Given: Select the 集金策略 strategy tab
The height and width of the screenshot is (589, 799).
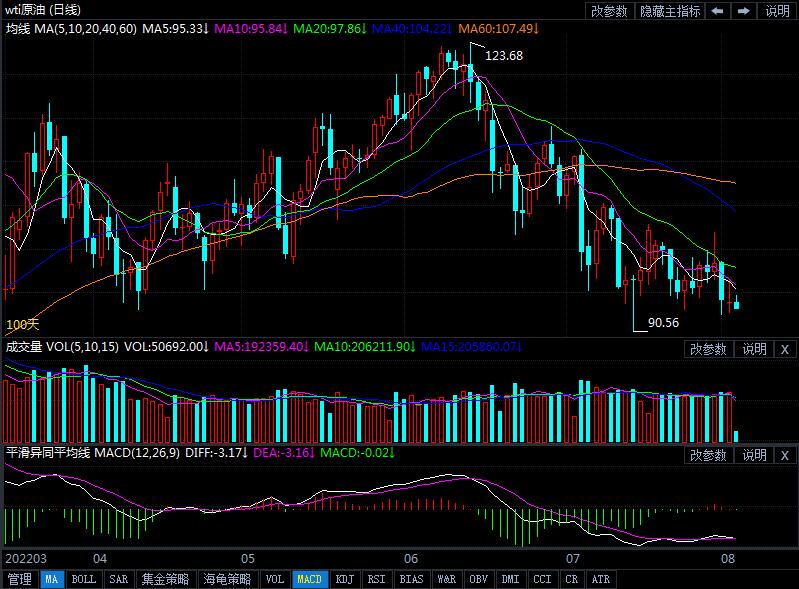Looking at the screenshot, I should click(x=164, y=579).
